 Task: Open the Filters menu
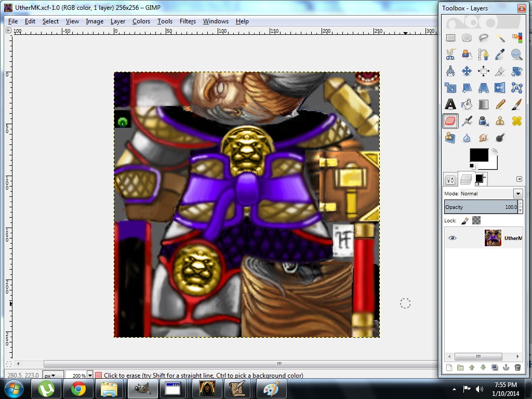tap(188, 21)
